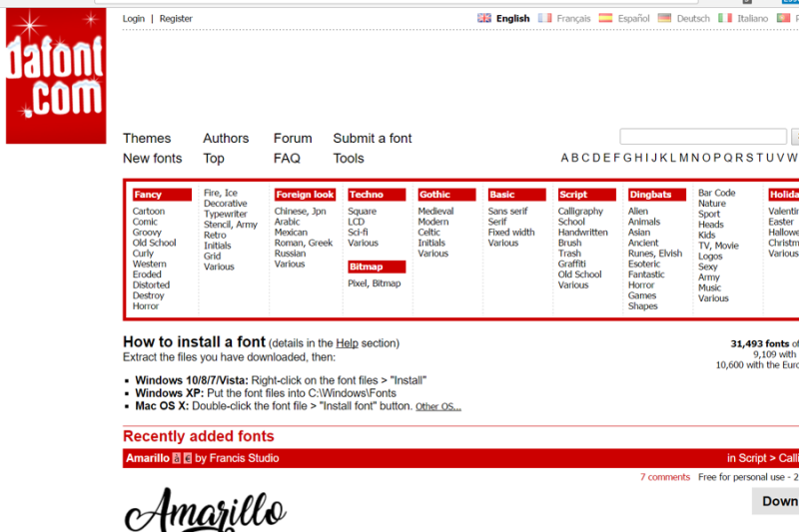Select Fire, Ice theme
This screenshot has height=532, width=799.
221,193
